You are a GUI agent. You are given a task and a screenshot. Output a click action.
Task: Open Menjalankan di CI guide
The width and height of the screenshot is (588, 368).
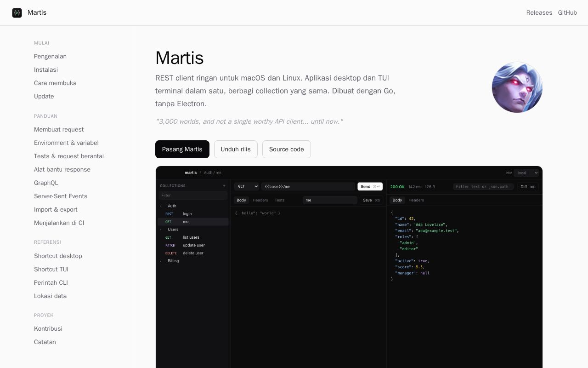[59, 223]
